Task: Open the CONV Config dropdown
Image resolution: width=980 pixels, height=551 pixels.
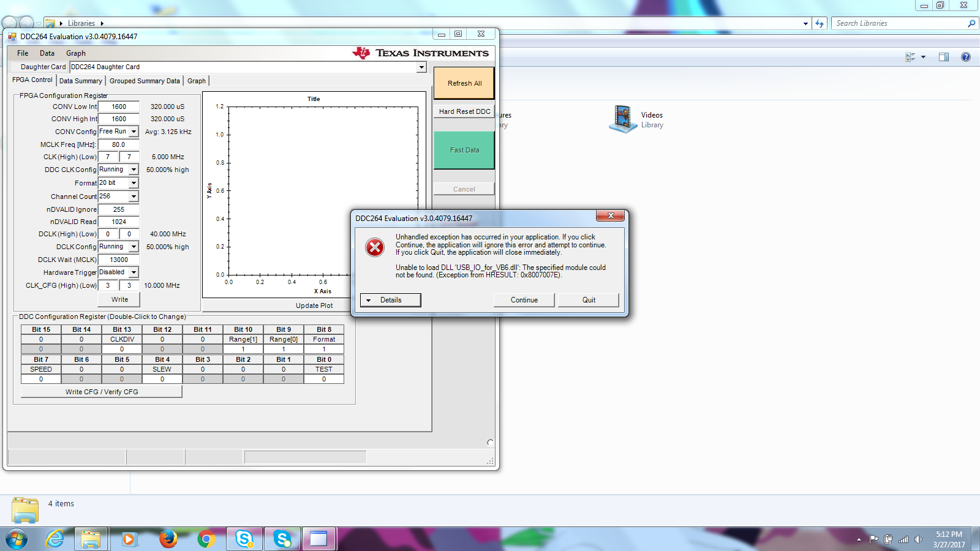Action: click(134, 132)
